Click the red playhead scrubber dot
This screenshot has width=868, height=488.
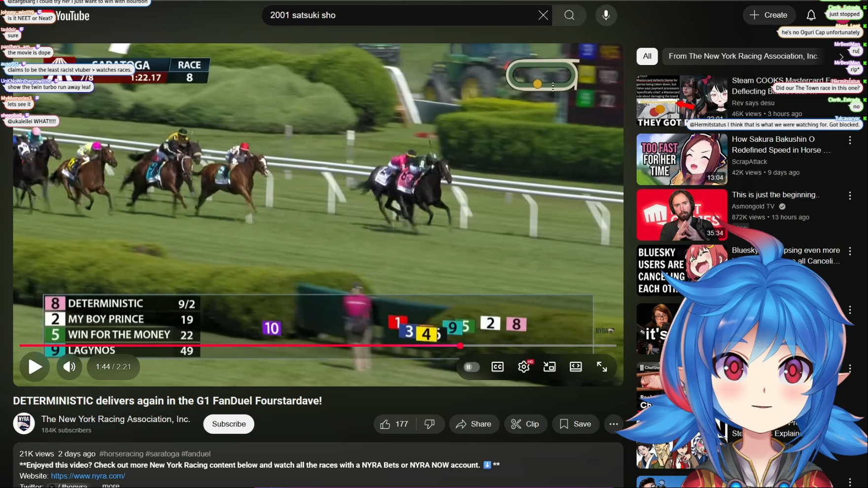coord(460,346)
